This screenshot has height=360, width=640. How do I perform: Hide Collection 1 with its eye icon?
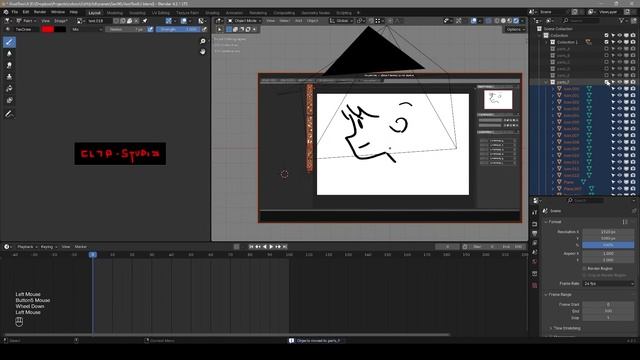(620, 42)
